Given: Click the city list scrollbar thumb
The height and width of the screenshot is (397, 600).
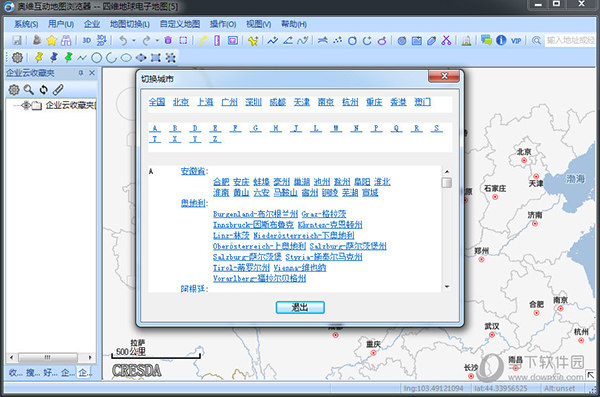Looking at the screenshot, I should click(x=447, y=183).
